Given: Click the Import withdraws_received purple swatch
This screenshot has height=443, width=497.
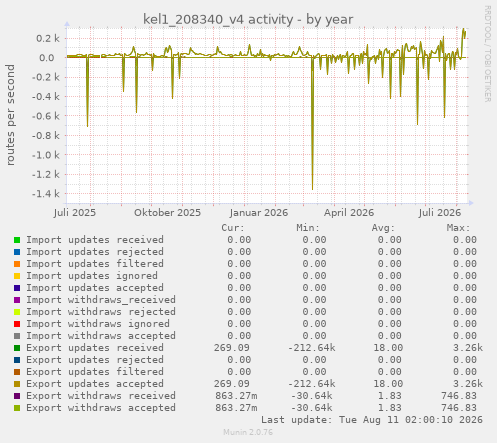Looking at the screenshot, I should 17,300.
